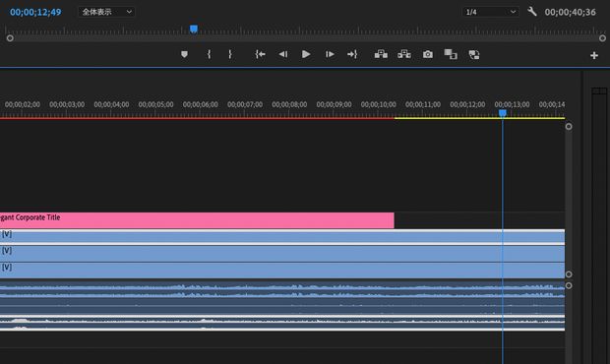The width and height of the screenshot is (610, 364).
Task: Click the Lift button
Action: click(381, 54)
